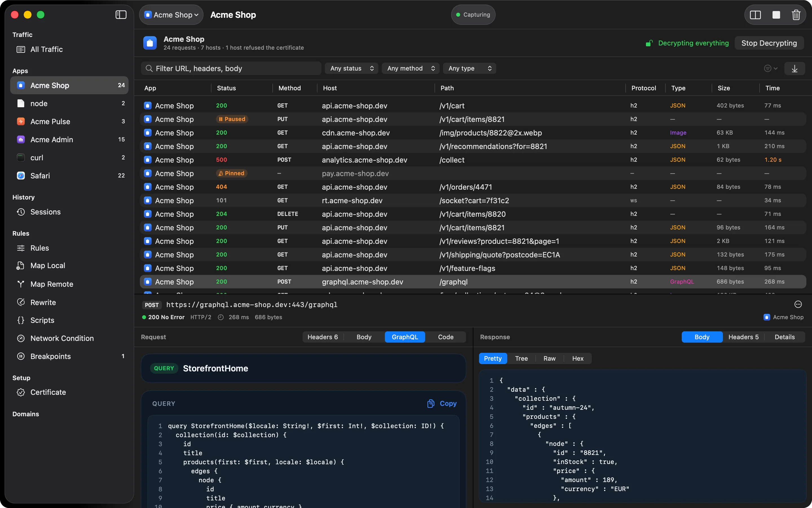Open the response Details tab

click(x=784, y=337)
